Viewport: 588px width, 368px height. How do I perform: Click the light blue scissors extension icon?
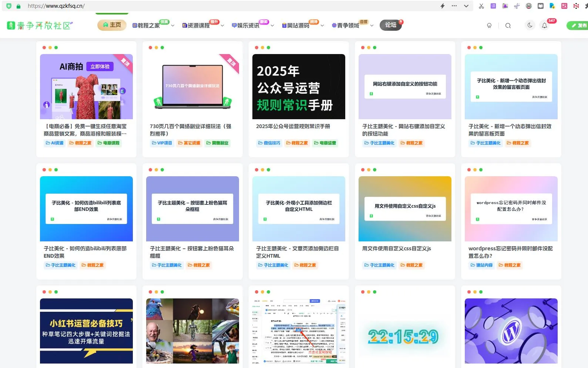[x=517, y=6]
